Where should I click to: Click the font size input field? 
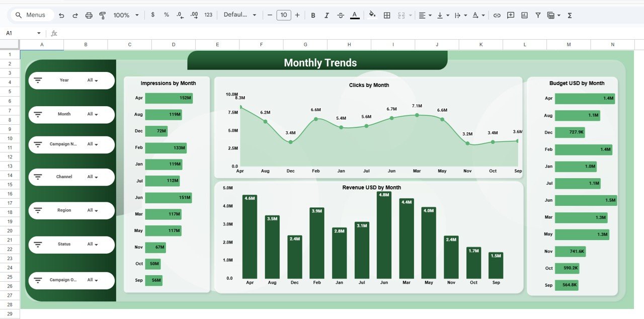283,15
